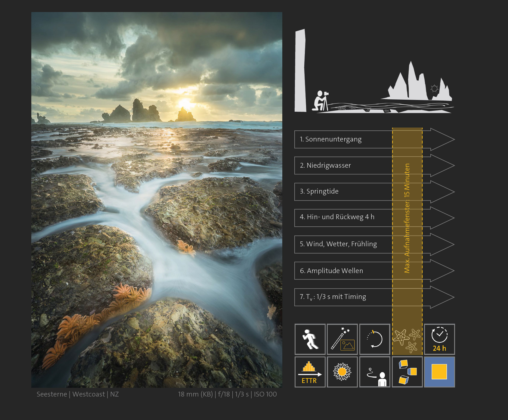Open the 24 h clock icon
508x420 pixels.
click(x=439, y=339)
